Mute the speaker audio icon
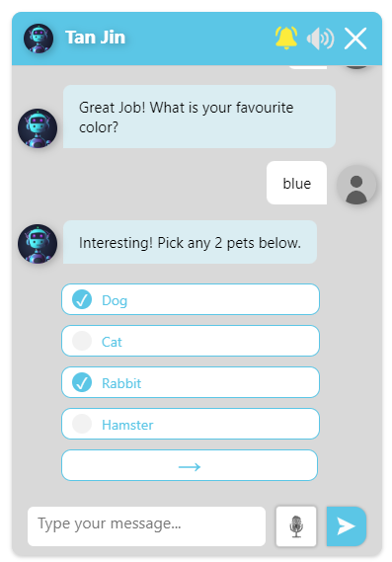 point(320,38)
